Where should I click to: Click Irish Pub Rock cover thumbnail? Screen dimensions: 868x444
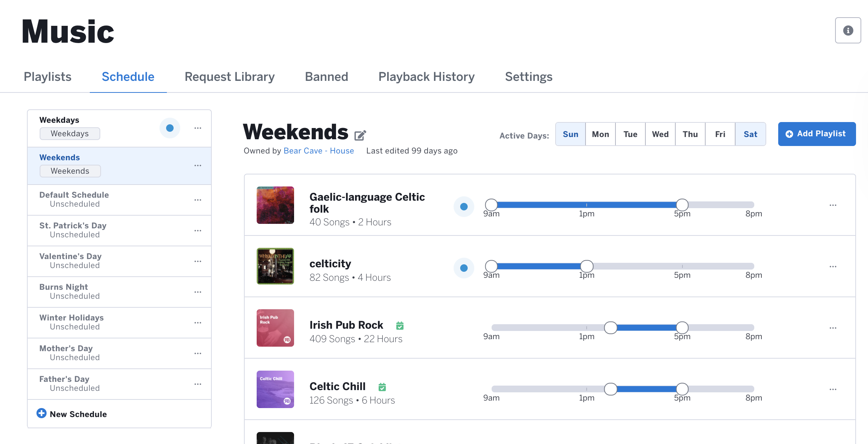(x=275, y=328)
